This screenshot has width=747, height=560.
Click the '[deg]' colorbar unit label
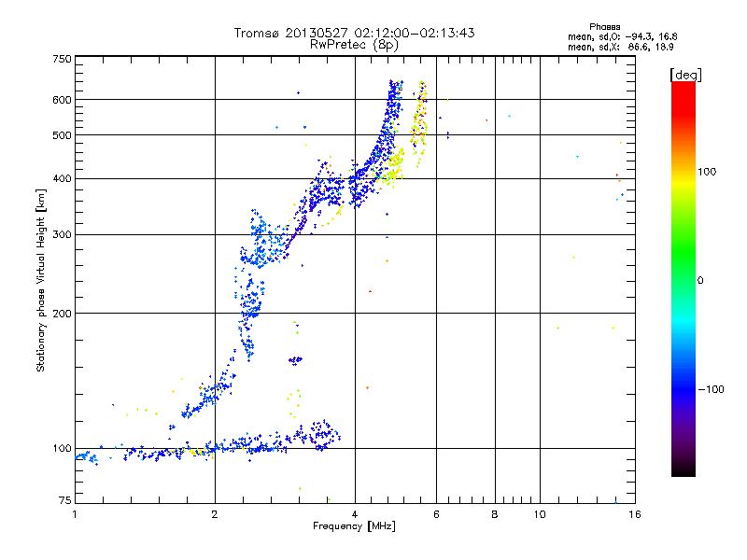click(685, 75)
